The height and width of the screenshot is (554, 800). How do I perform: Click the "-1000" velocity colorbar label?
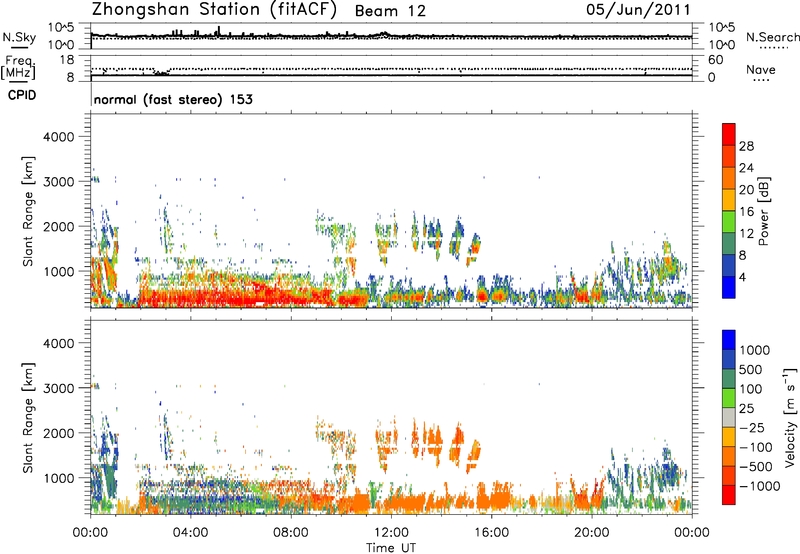point(759,486)
